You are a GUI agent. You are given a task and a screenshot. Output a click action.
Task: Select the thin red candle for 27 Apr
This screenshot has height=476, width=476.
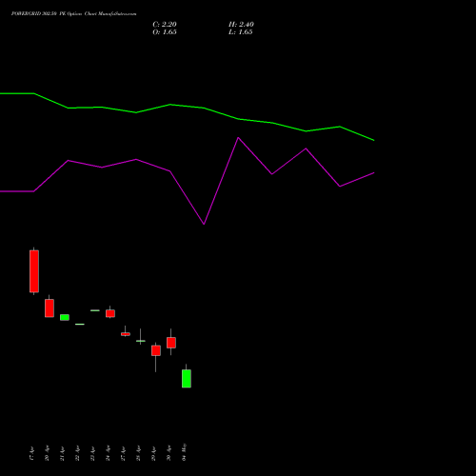click(126, 334)
